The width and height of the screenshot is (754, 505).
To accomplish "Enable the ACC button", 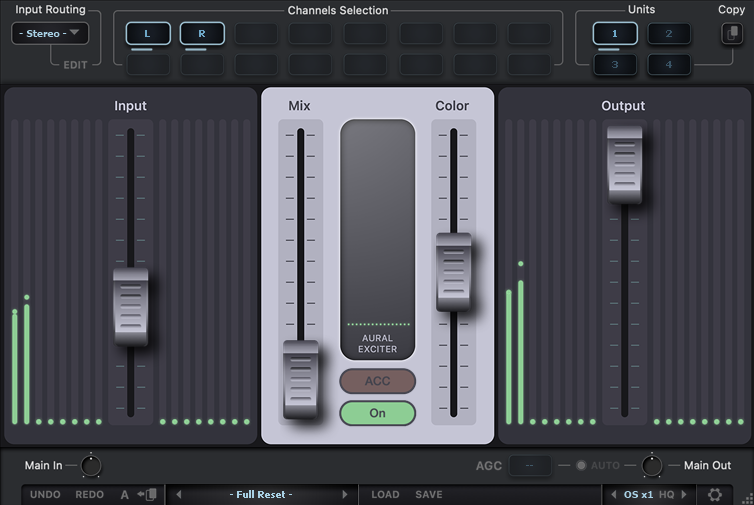I will pyautogui.click(x=377, y=381).
